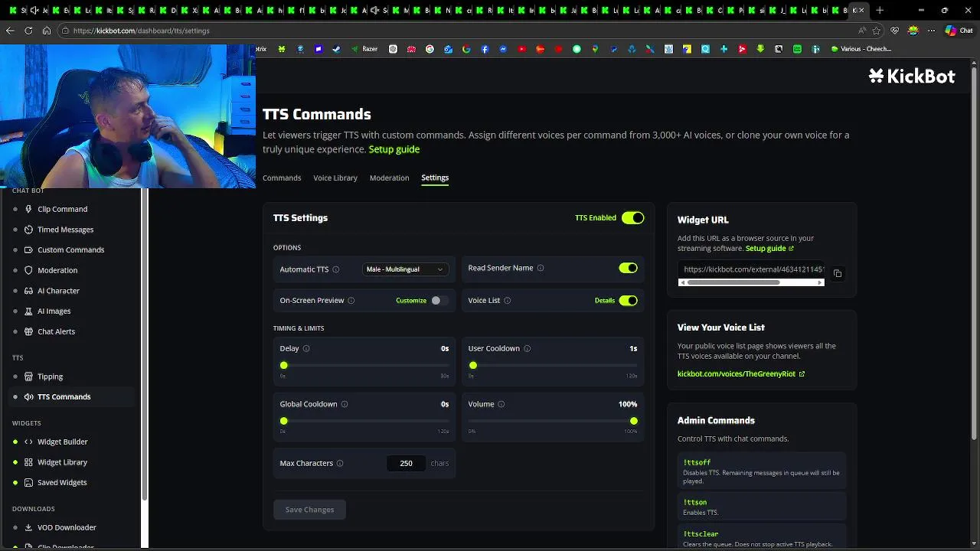Viewport: 980px width, 551px height.
Task: Click info icon next to Max Characters
Action: pyautogui.click(x=340, y=463)
